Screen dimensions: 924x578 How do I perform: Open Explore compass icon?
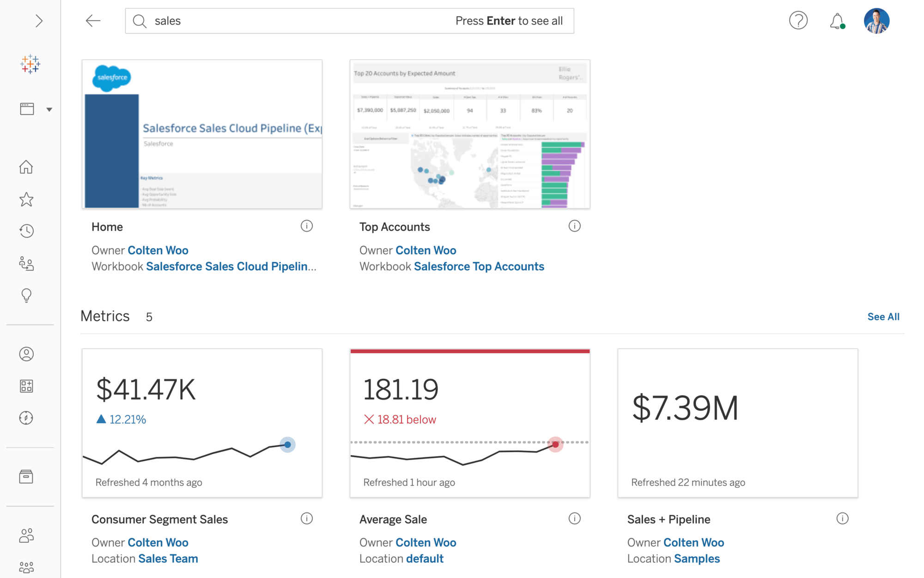pos(26,418)
